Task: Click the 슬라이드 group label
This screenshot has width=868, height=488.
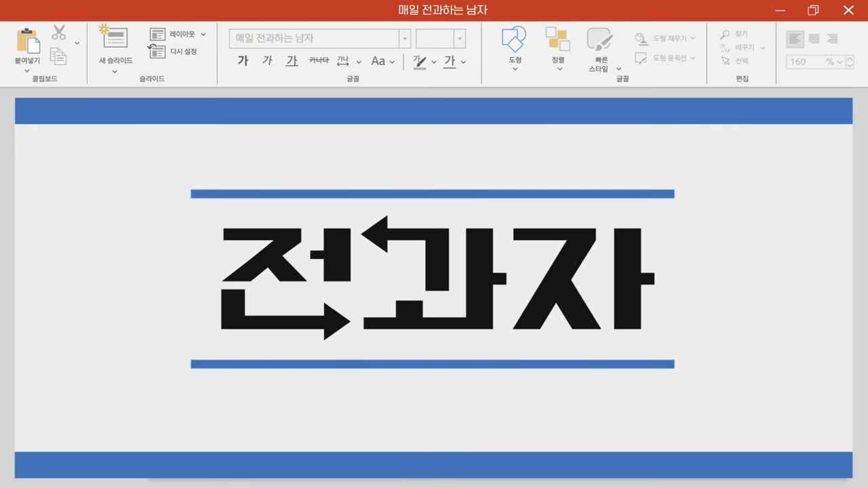Action: click(x=152, y=79)
